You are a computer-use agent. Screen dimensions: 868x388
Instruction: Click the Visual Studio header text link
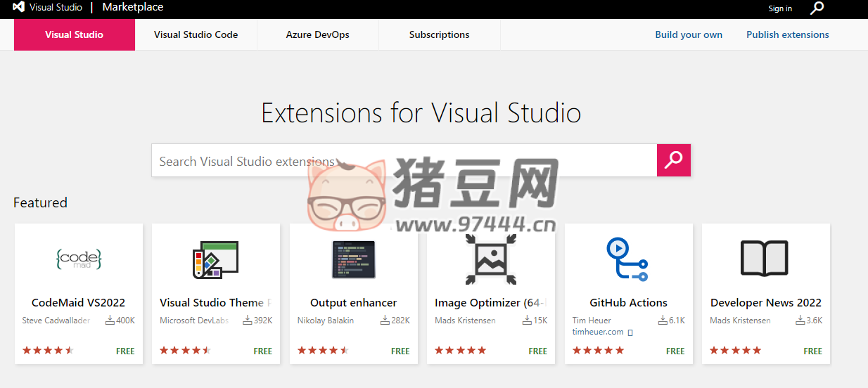tap(56, 8)
